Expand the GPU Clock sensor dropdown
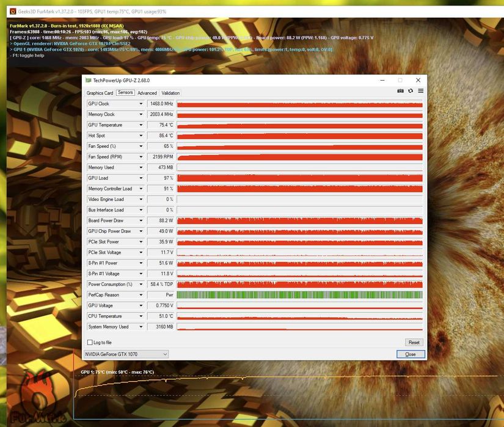Screen dimensions: 504x427 coord(141,104)
